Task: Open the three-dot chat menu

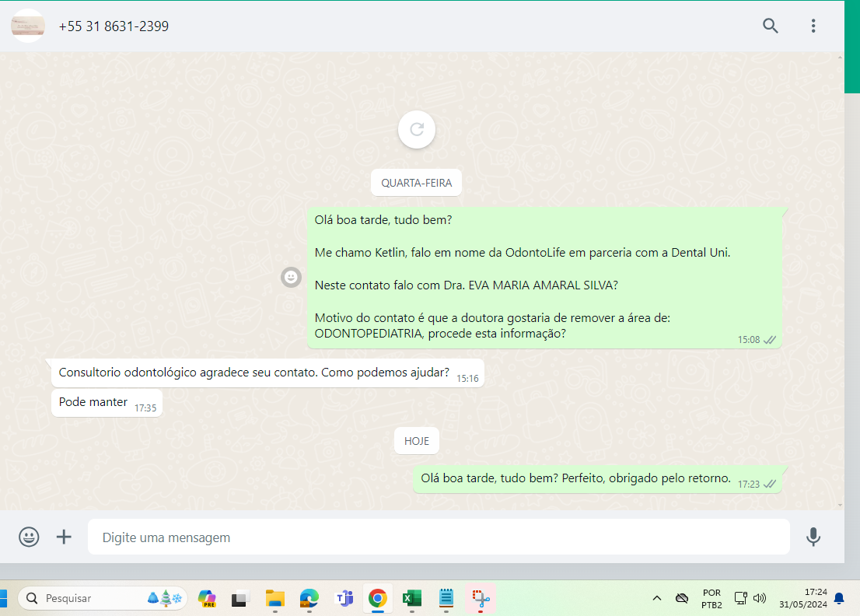Action: point(813,26)
